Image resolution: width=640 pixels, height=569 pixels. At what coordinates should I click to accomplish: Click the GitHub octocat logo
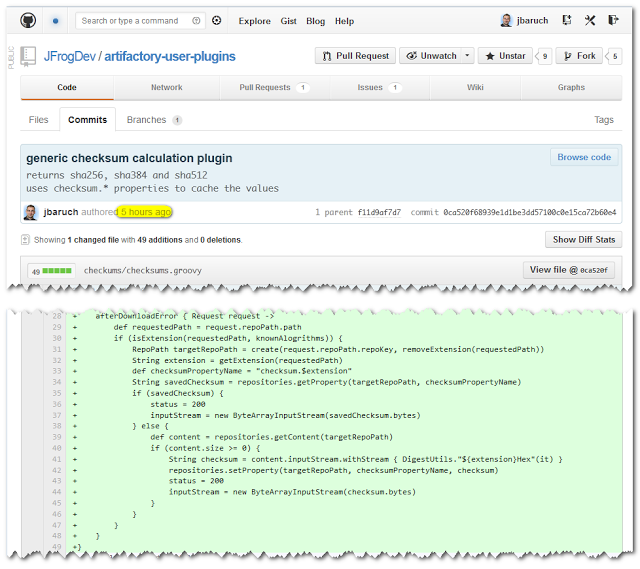pos(26,20)
